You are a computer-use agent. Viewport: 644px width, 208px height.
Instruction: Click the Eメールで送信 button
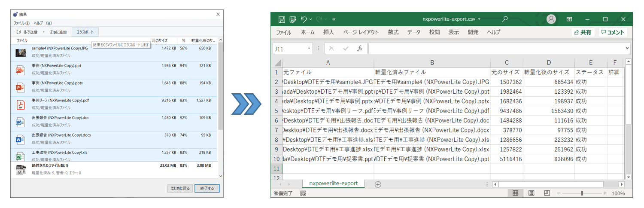coord(27,32)
